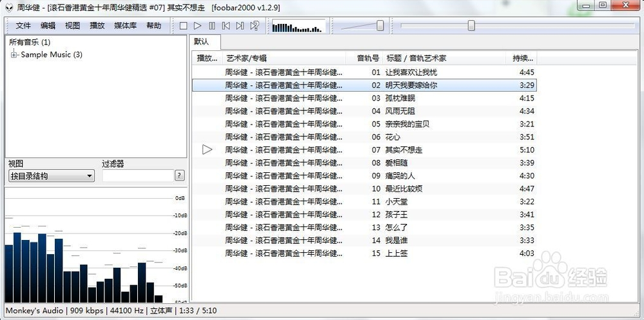Open the 媒体库 menu

click(126, 25)
